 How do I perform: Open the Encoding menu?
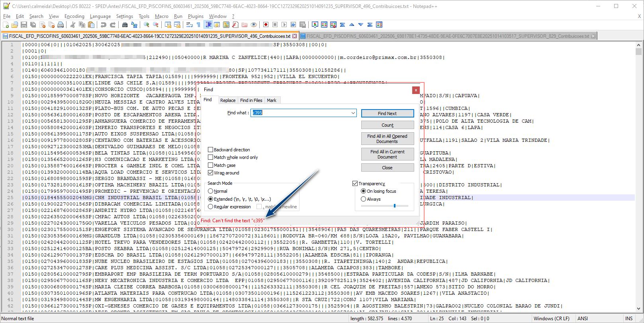74,16
